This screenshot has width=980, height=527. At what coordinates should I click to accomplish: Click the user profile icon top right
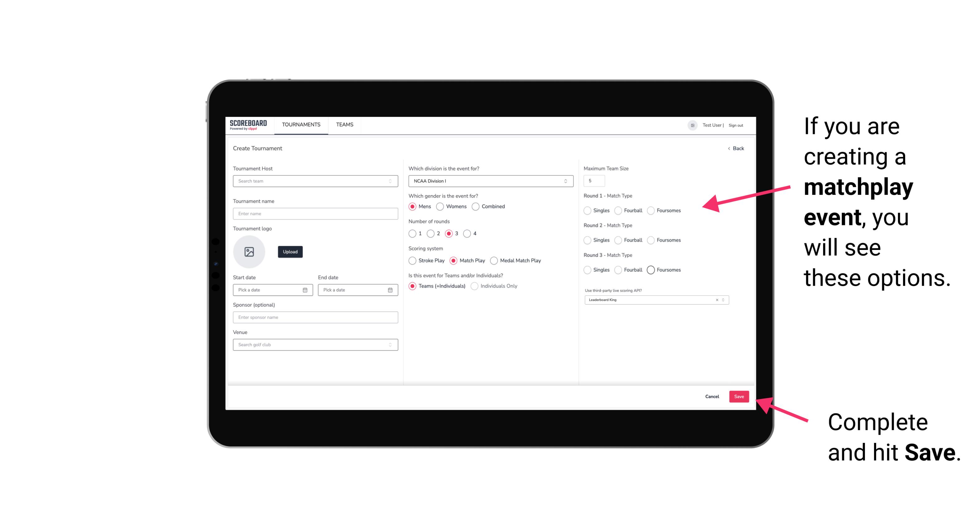coord(691,125)
